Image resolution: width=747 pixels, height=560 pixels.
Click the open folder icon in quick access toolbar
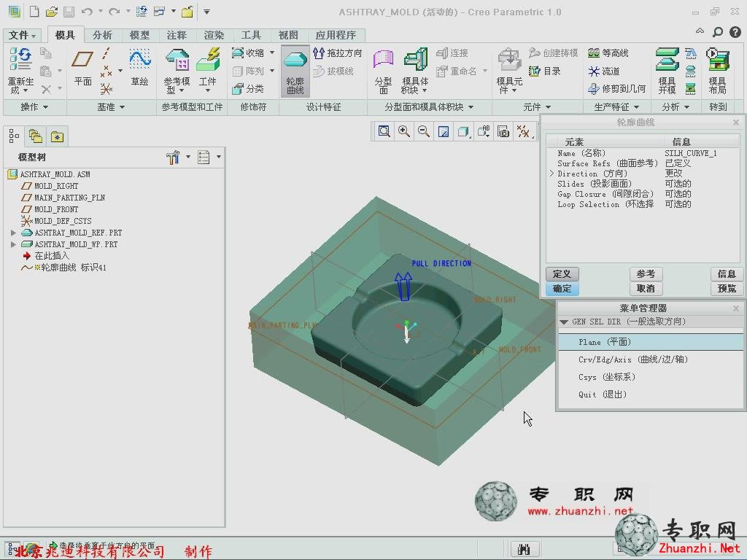(x=51, y=12)
